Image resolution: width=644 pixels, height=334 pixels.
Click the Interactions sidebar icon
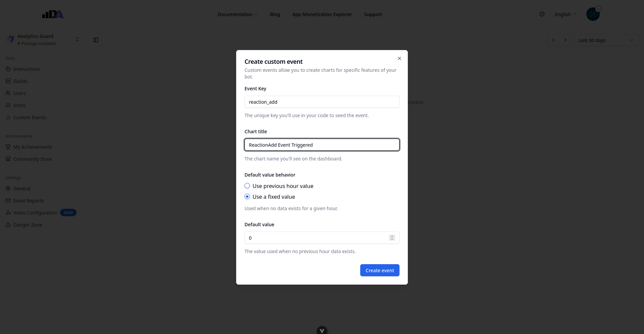(8, 69)
